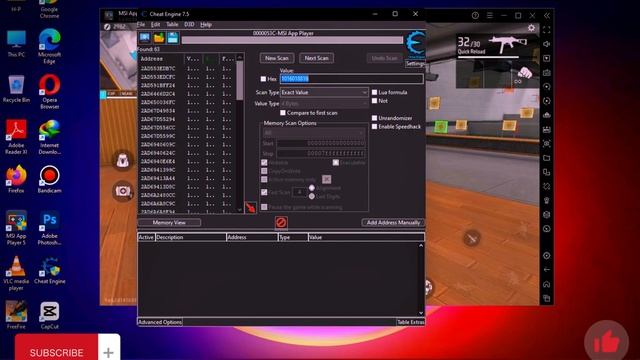The image size is (640, 360).
Task: Click the Cheat Engine logo icon
Action: pyautogui.click(x=416, y=43)
